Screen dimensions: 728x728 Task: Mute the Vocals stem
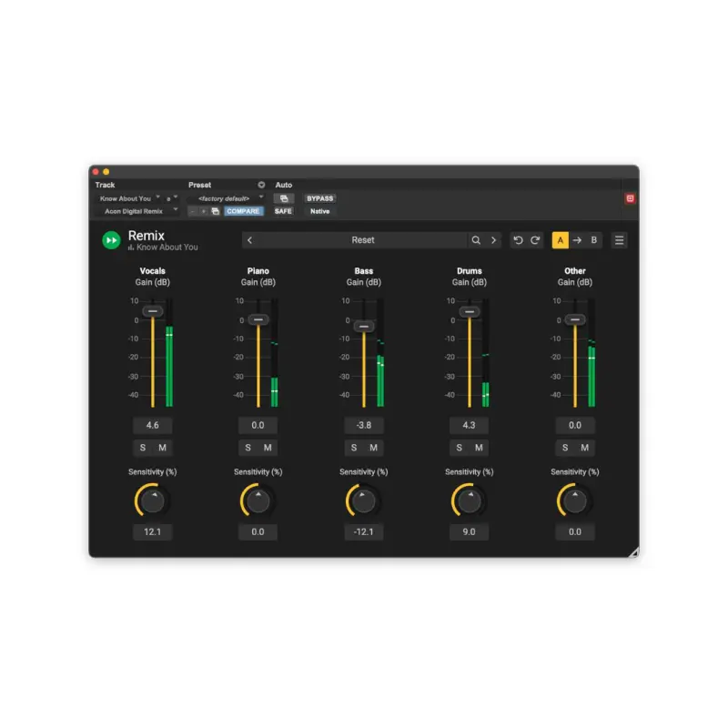(x=162, y=448)
